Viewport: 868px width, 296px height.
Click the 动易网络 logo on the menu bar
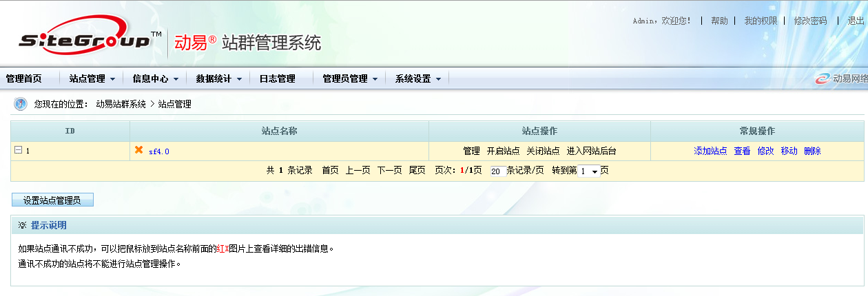tap(841, 78)
